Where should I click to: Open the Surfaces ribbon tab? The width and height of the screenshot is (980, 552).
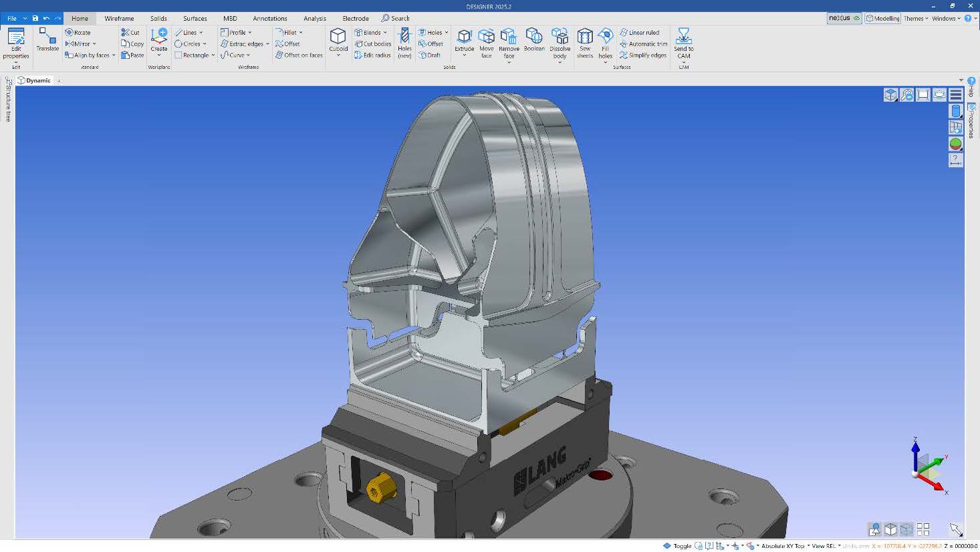pos(195,18)
